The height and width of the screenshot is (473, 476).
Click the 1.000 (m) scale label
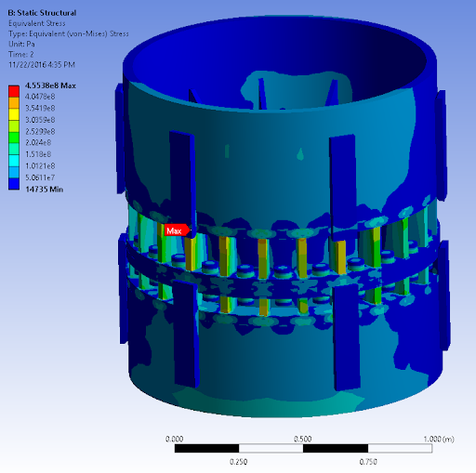[439, 439]
